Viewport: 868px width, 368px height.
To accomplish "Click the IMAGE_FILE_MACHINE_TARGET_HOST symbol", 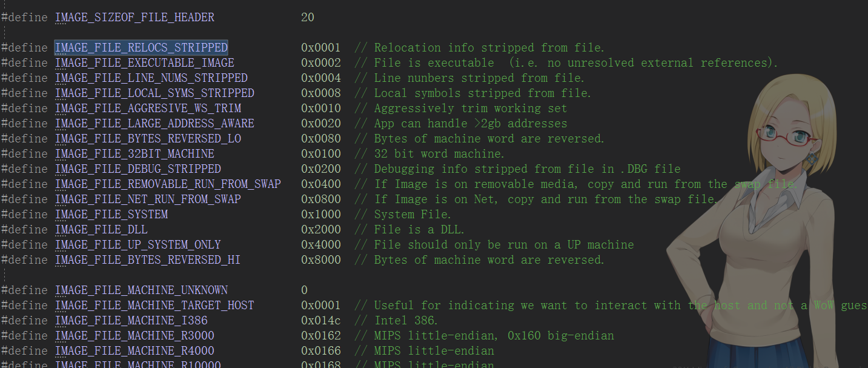I will pos(154,306).
